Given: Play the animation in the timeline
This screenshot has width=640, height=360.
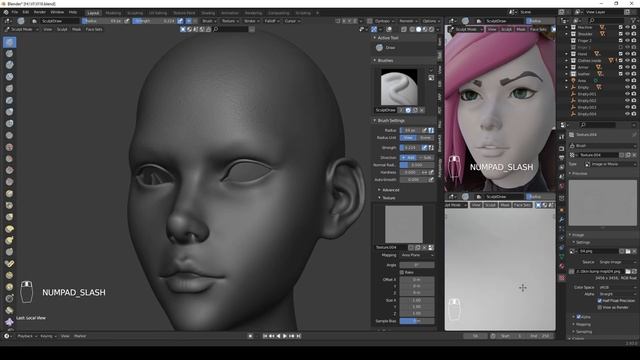Looking at the screenshot, I should [x=285, y=336].
